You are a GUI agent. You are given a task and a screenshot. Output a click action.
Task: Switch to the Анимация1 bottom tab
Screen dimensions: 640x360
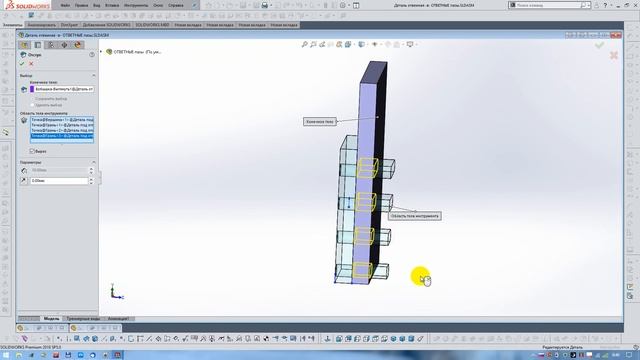click(118, 319)
